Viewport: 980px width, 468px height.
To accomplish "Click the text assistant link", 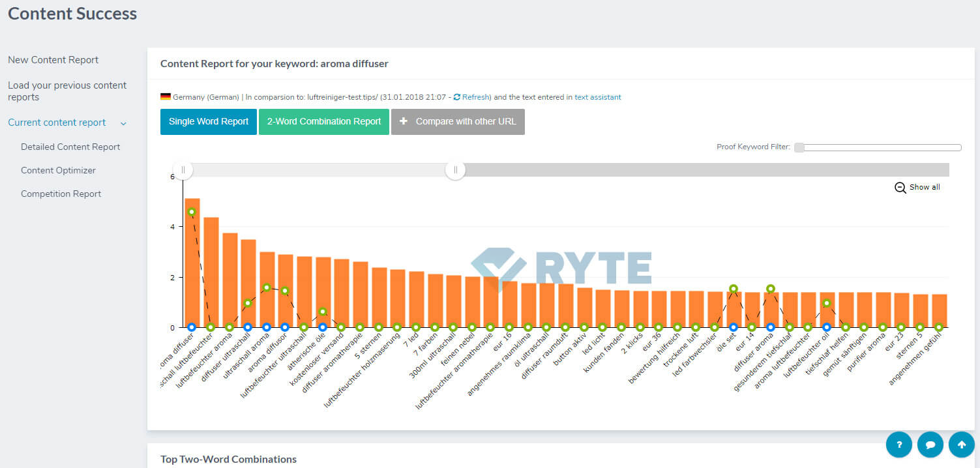I will point(597,97).
